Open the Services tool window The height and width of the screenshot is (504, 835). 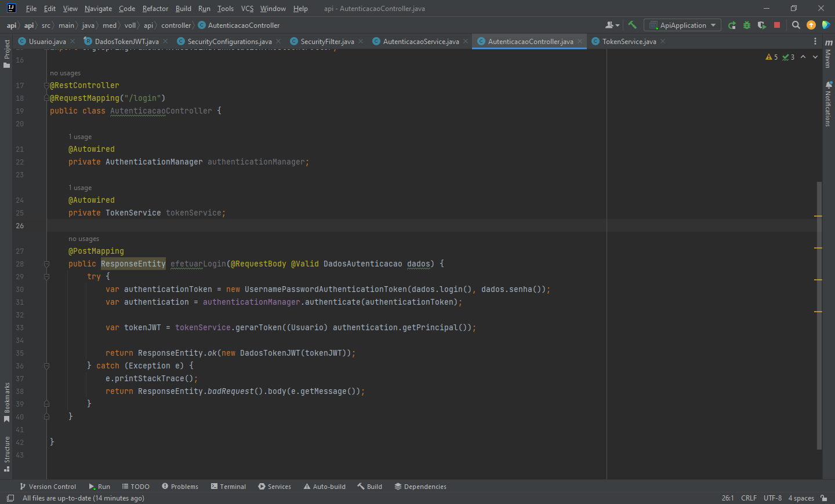pos(274,487)
